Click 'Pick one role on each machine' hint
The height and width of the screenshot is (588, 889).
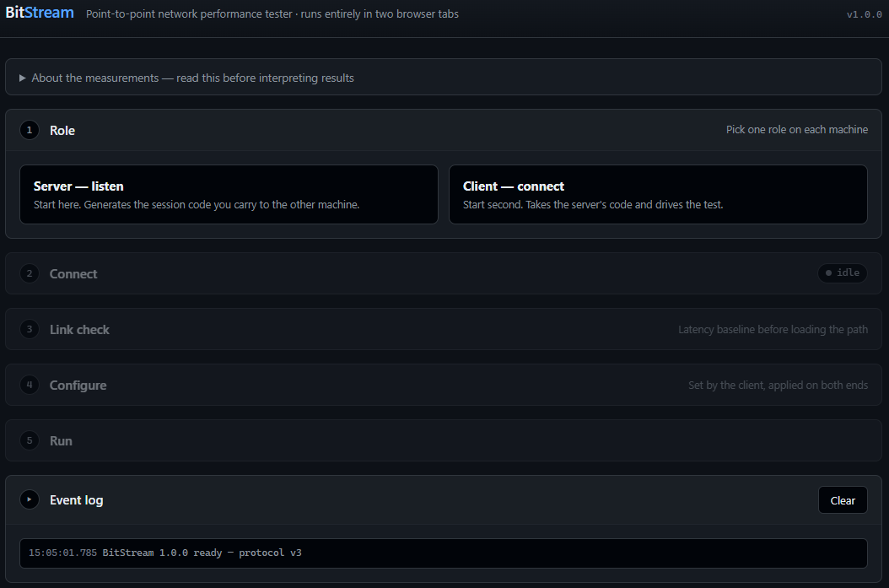(796, 129)
